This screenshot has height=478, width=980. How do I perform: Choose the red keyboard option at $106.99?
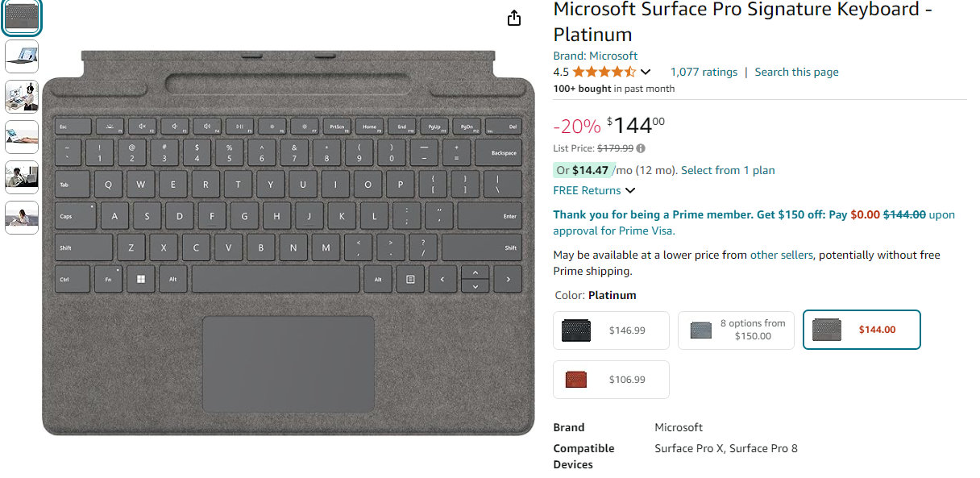click(611, 380)
